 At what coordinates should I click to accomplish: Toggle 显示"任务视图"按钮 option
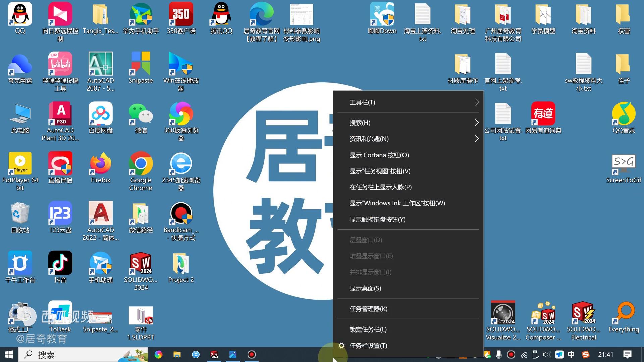tap(380, 171)
